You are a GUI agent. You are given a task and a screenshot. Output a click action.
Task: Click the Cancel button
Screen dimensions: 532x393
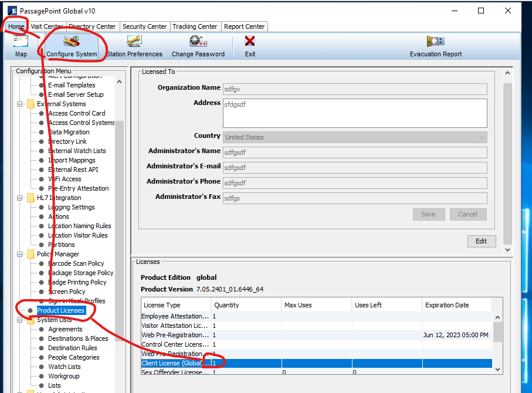tap(468, 214)
